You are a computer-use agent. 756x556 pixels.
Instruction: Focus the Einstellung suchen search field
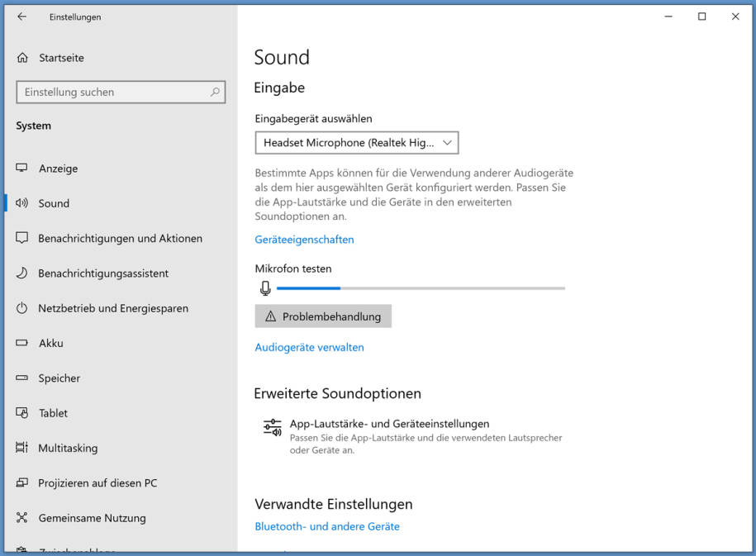tap(112, 93)
